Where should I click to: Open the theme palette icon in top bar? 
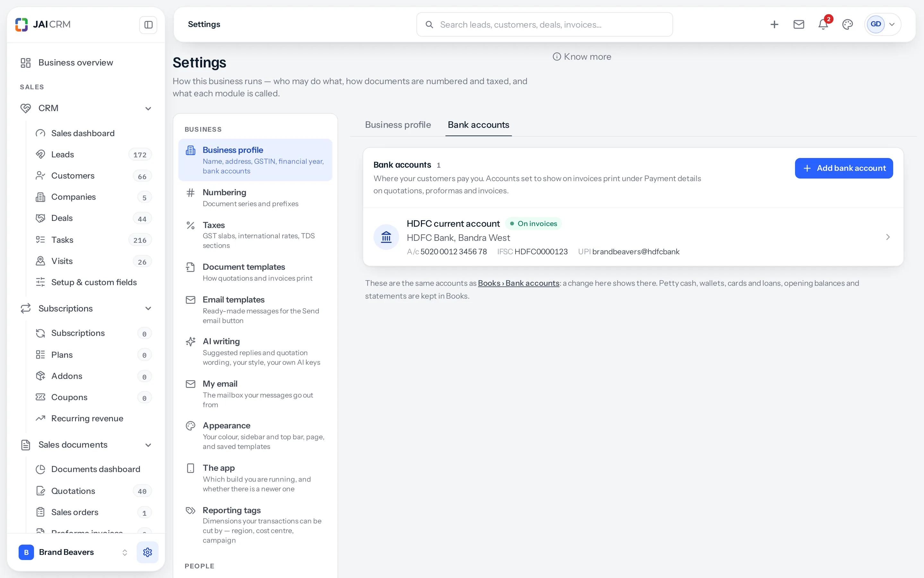(x=848, y=25)
